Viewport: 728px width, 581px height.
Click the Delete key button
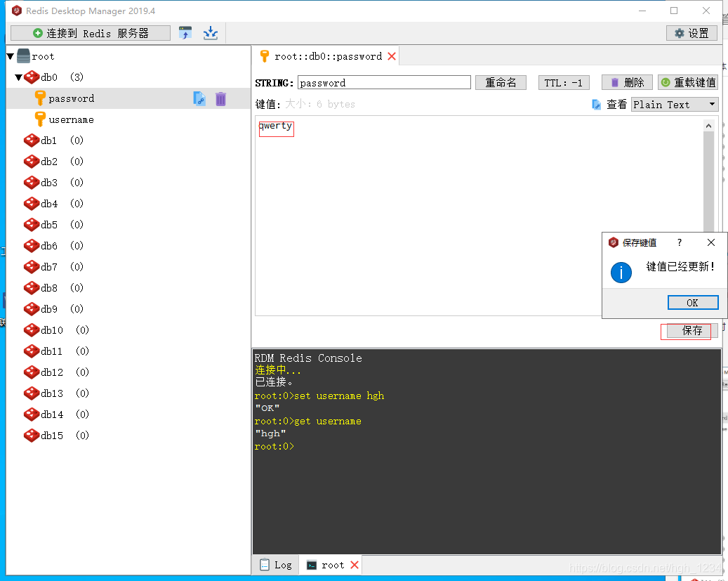click(x=627, y=83)
